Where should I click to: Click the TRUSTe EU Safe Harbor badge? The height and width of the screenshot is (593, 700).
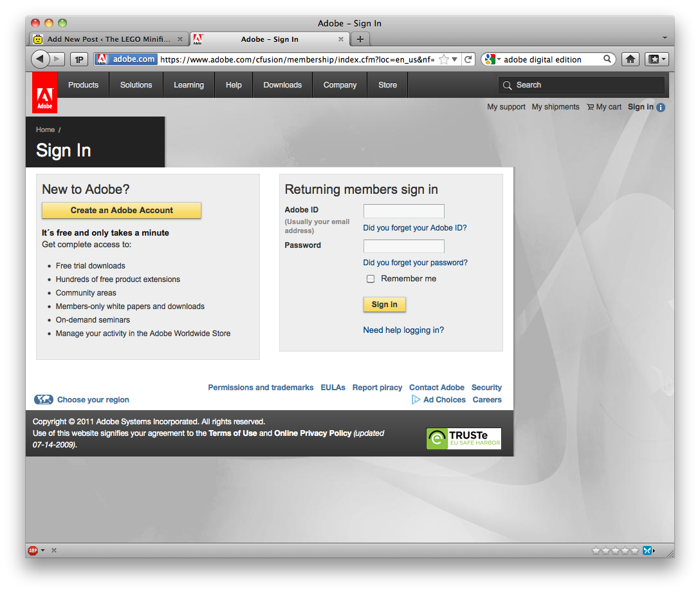click(464, 438)
